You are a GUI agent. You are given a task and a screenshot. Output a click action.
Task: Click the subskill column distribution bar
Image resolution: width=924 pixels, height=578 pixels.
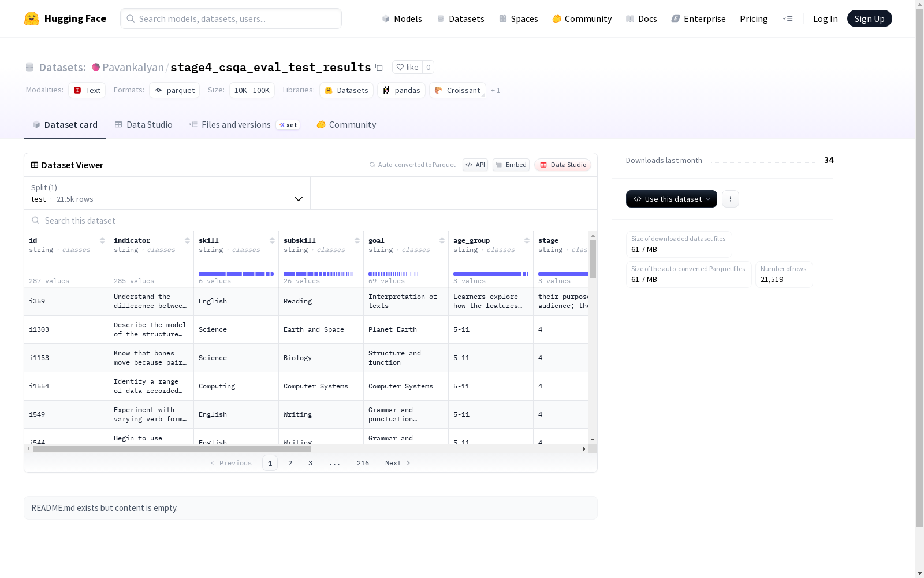point(318,274)
